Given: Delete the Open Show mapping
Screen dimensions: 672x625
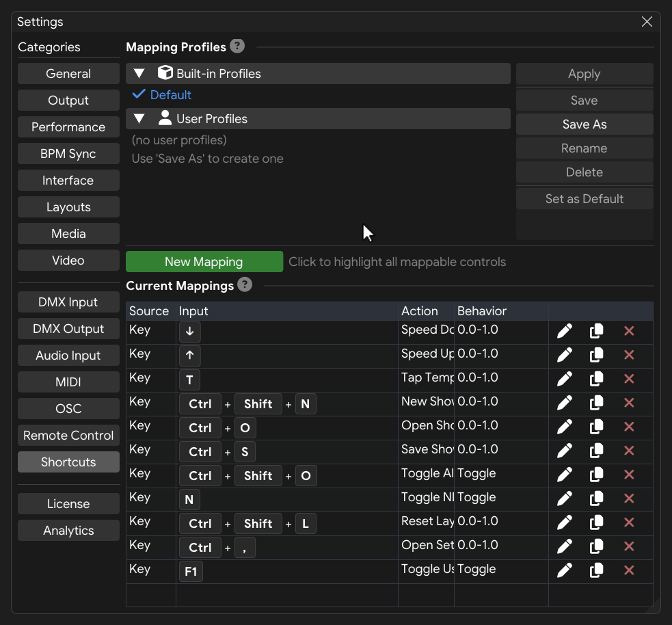Looking at the screenshot, I should [x=629, y=427].
